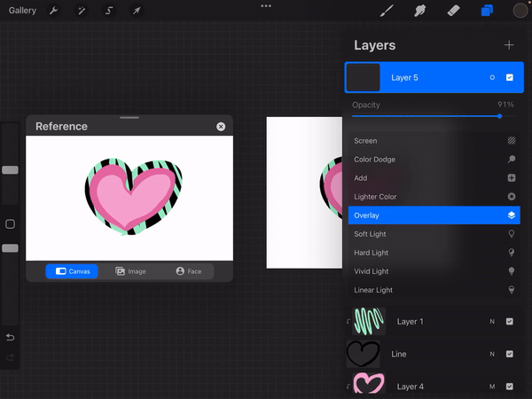Collapse Layer 5 blend mode letter

pyautogui.click(x=492, y=78)
